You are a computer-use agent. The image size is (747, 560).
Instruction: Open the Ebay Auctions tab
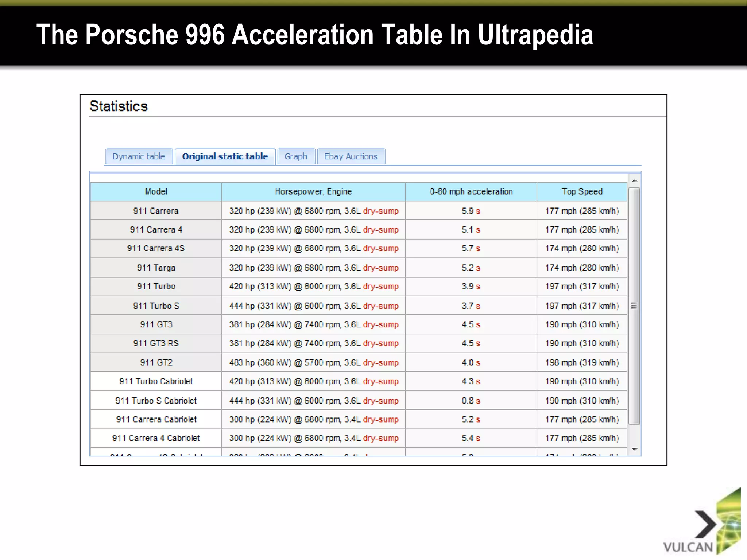click(x=351, y=156)
